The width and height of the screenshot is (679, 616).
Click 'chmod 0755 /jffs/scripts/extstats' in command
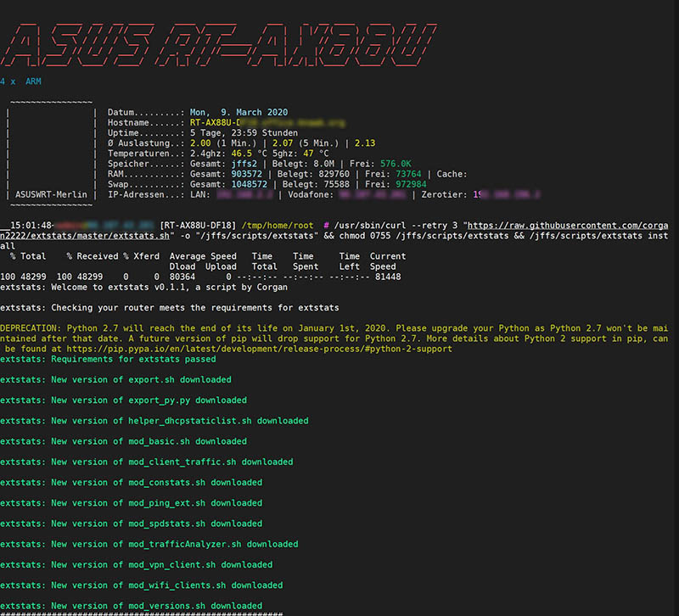[x=424, y=236]
